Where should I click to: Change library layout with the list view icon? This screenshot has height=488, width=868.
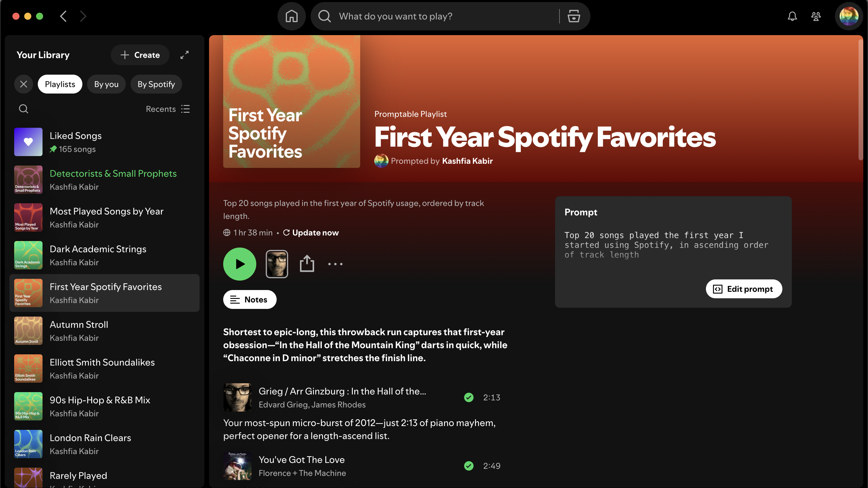pos(185,109)
